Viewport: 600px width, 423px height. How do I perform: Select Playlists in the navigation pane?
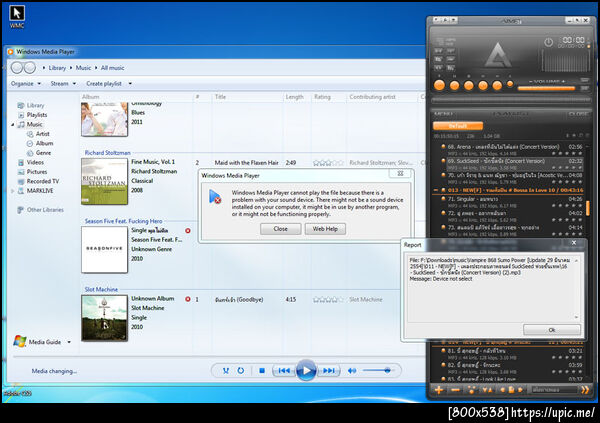tap(37, 115)
